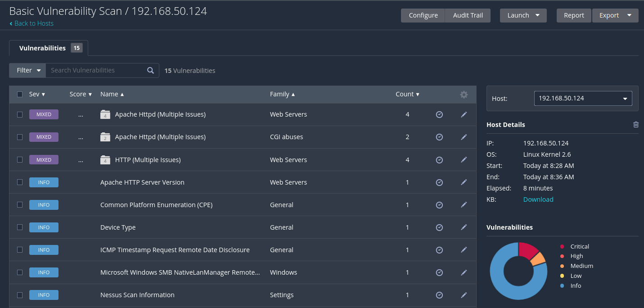644x308 pixels.
Task: Click circle check icon for CGI abuses row
Action: point(440,137)
